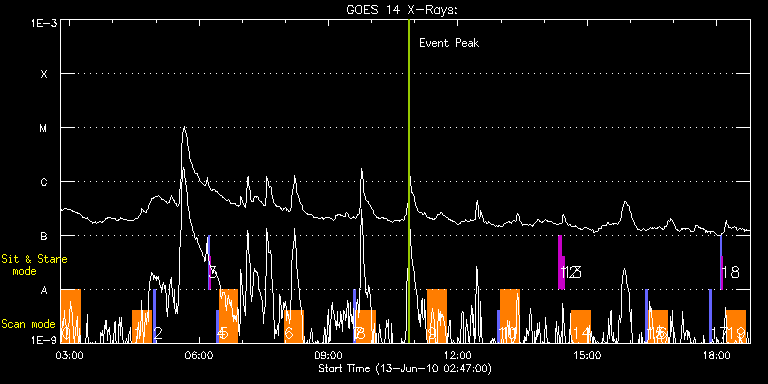Click the sit-and-stare bar labeled 18
This screenshot has height=384, width=768.
click(721, 263)
